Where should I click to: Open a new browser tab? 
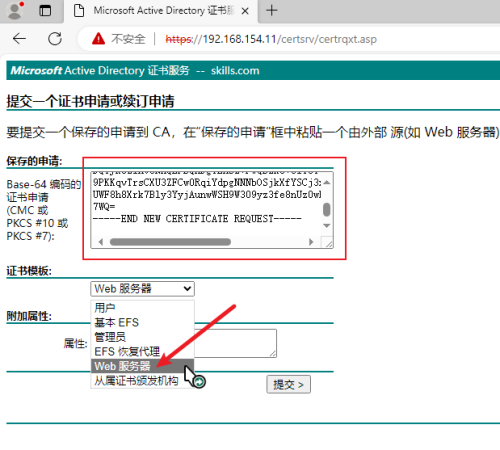(272, 10)
